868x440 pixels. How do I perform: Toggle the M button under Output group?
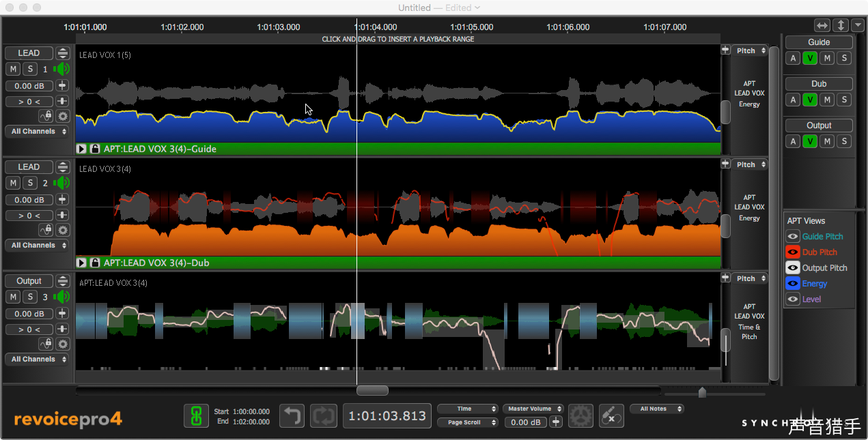827,142
